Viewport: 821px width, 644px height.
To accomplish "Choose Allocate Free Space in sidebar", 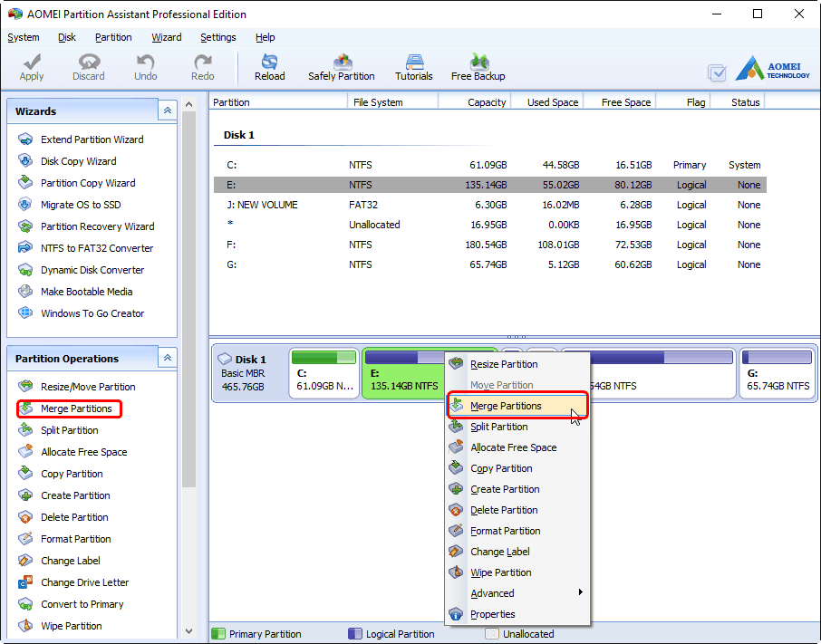I will [72, 452].
